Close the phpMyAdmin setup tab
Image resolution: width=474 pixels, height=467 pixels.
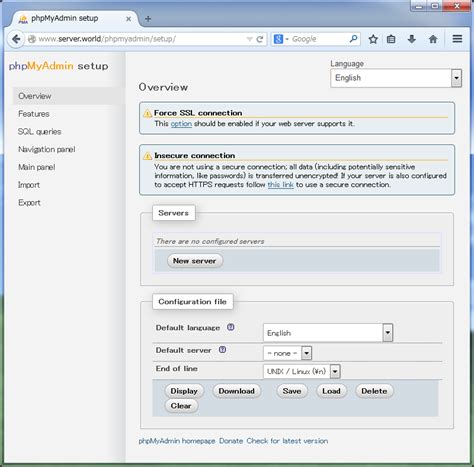click(128, 19)
